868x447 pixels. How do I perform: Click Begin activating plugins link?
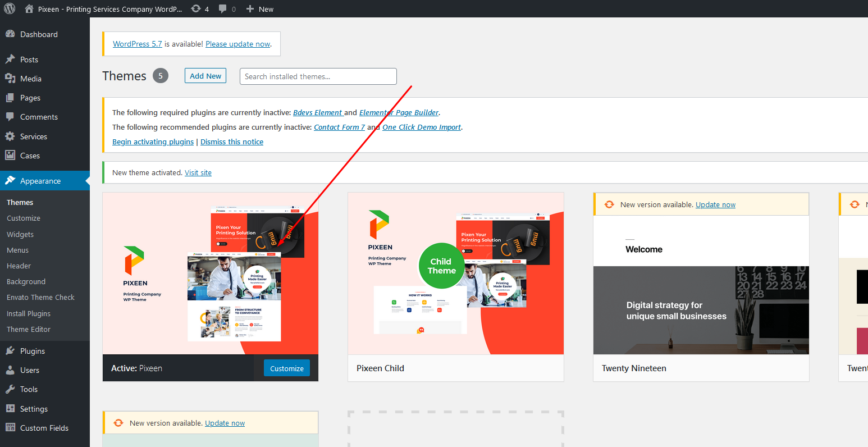pos(153,142)
